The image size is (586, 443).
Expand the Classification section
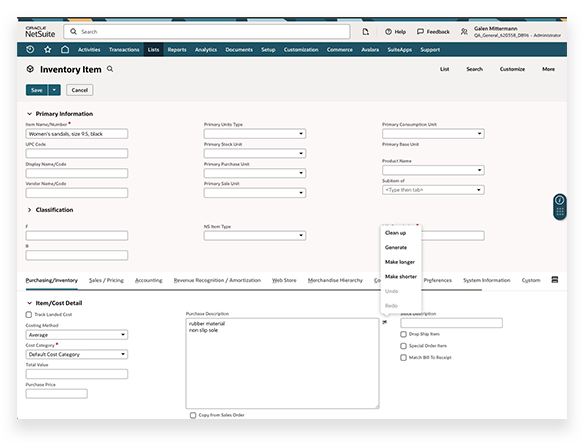click(x=29, y=210)
